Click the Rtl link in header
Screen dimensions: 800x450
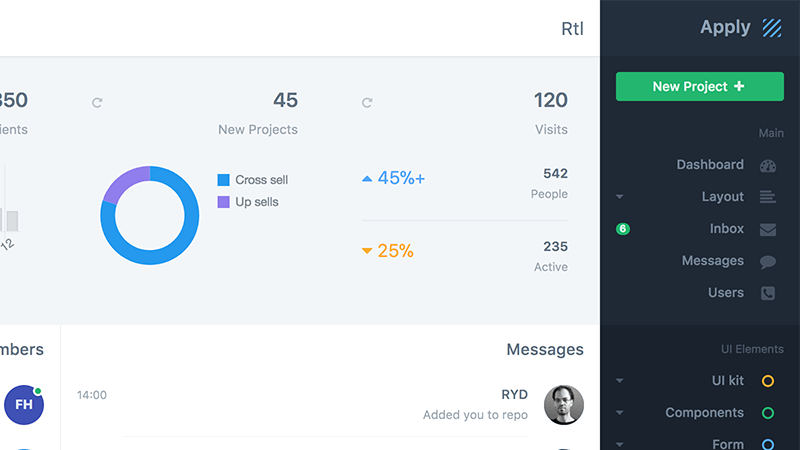(x=572, y=29)
